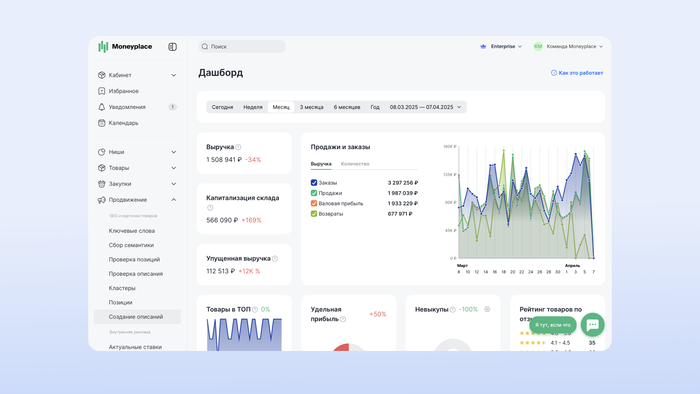
Task: Open the Невыкупы card settings gear
Action: coord(487,309)
